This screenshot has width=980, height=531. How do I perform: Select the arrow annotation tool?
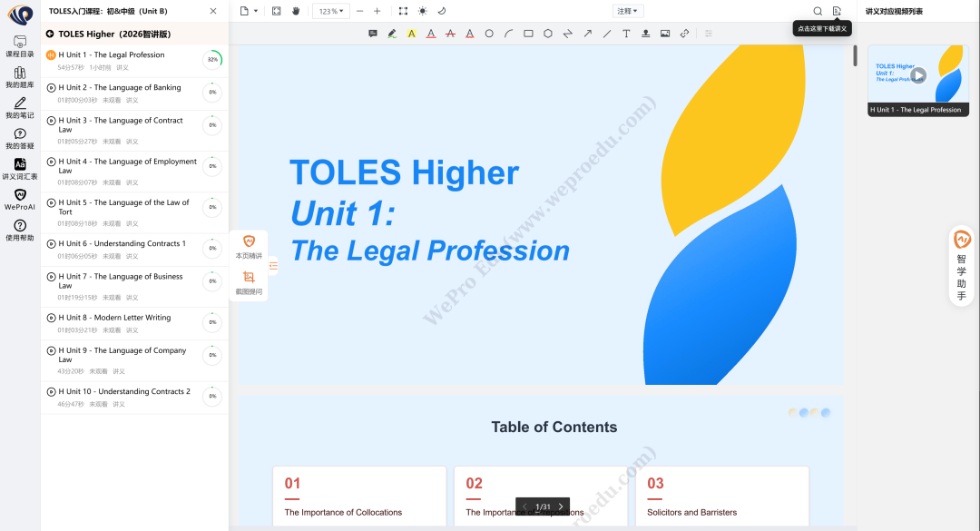tap(587, 34)
